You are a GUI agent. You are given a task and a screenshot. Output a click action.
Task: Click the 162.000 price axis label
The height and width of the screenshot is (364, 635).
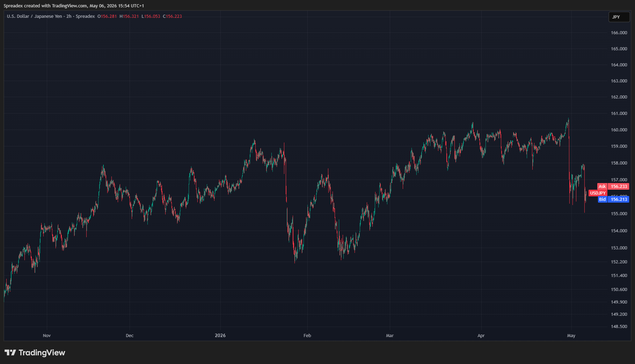pos(619,97)
